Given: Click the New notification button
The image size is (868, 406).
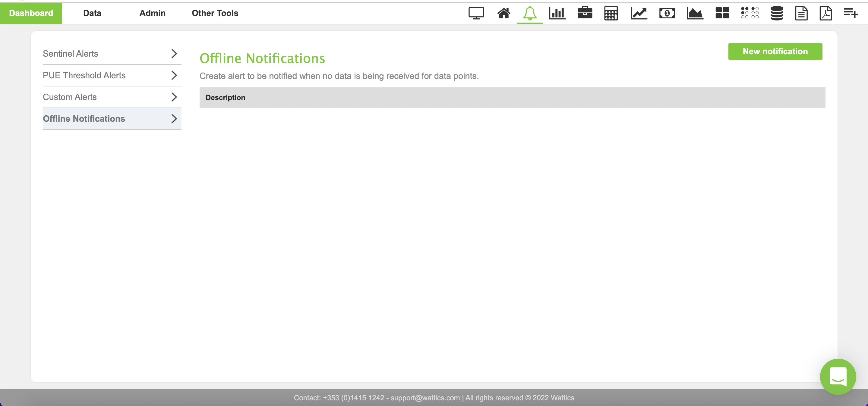Looking at the screenshot, I should pyautogui.click(x=775, y=51).
